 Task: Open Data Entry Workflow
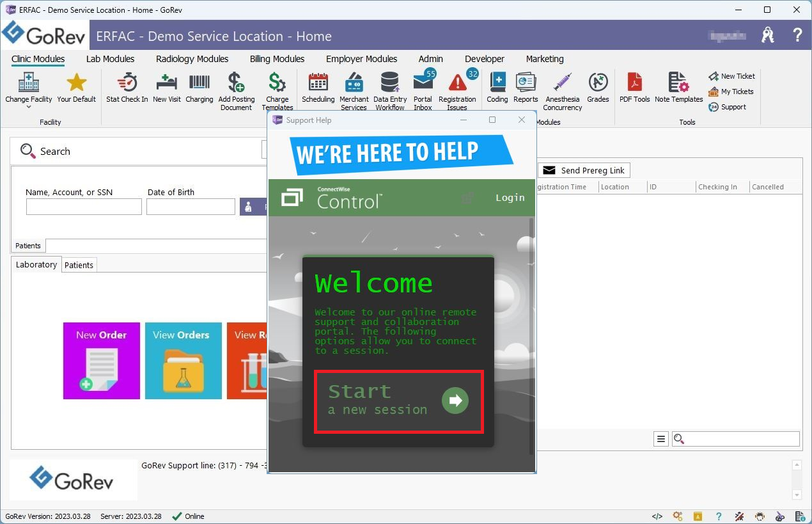point(390,91)
